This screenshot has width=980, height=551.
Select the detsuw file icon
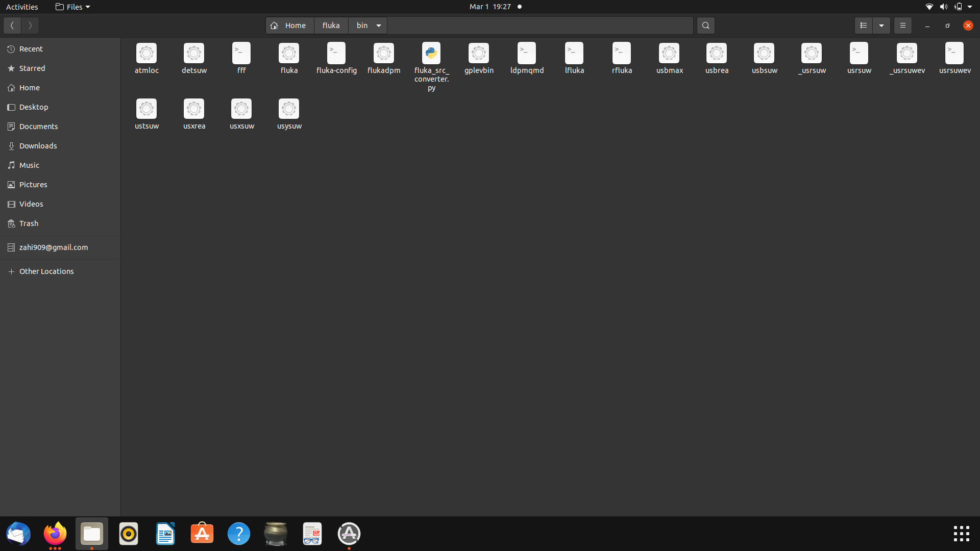point(194,53)
